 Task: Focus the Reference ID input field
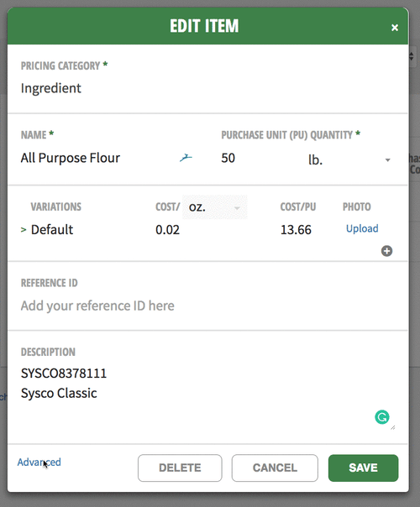[207, 306]
